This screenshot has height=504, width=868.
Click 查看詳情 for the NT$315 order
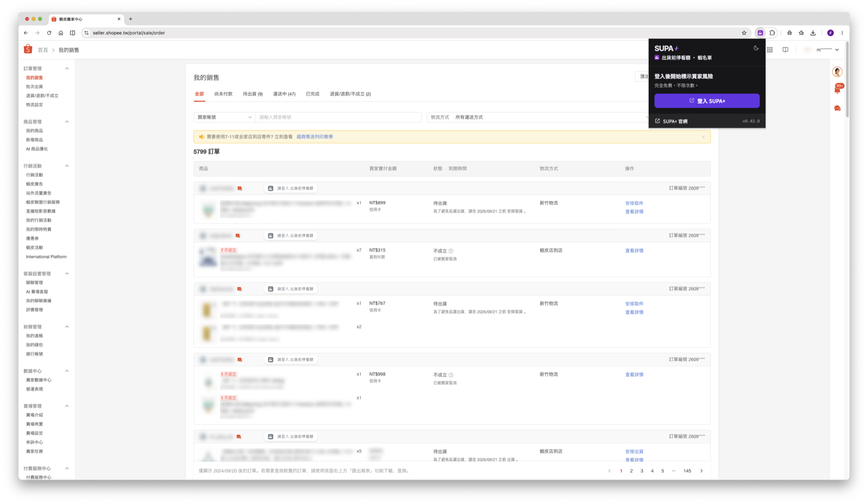coord(634,251)
